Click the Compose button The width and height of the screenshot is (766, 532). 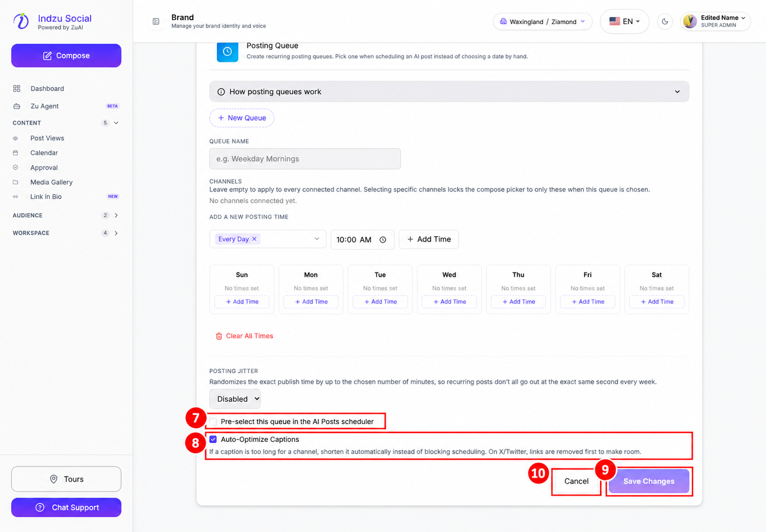pyautogui.click(x=66, y=55)
